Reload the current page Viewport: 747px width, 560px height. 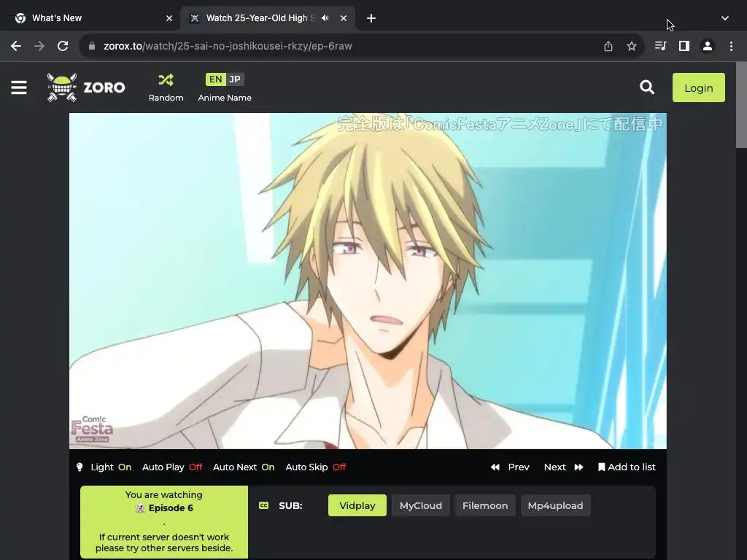(x=63, y=46)
